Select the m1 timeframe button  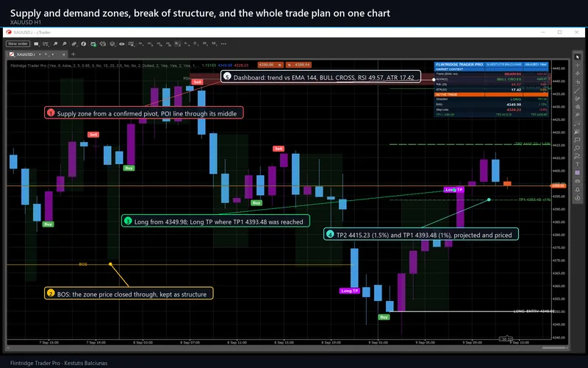(x=140, y=43)
